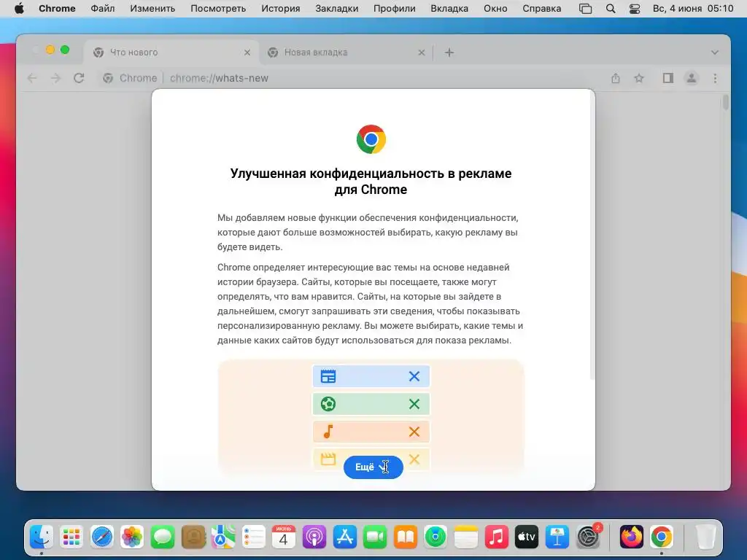
Task: Reload the current page
Action: point(79,78)
